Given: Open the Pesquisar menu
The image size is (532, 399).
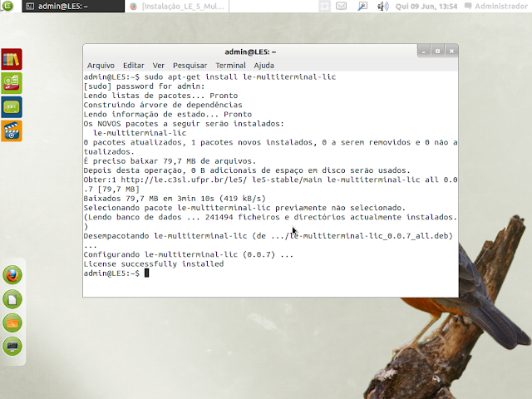Looking at the screenshot, I should (190, 65).
